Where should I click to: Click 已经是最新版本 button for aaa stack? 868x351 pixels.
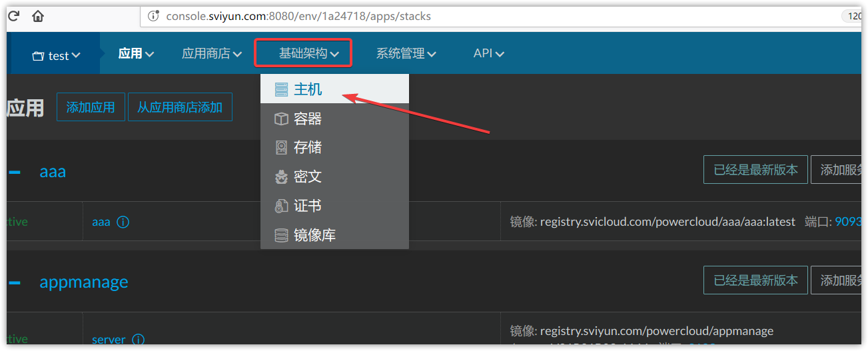[755, 170]
